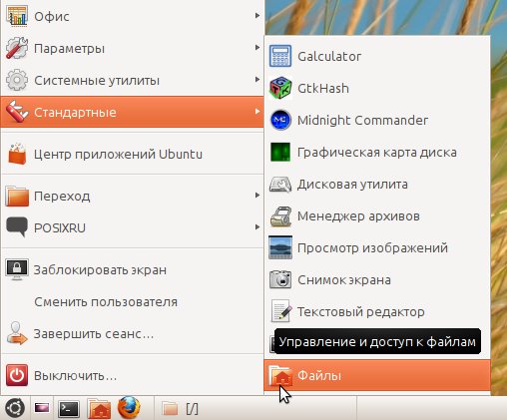Expand the Офис submenu arrow
The height and width of the screenshot is (420, 507).
[x=257, y=15]
